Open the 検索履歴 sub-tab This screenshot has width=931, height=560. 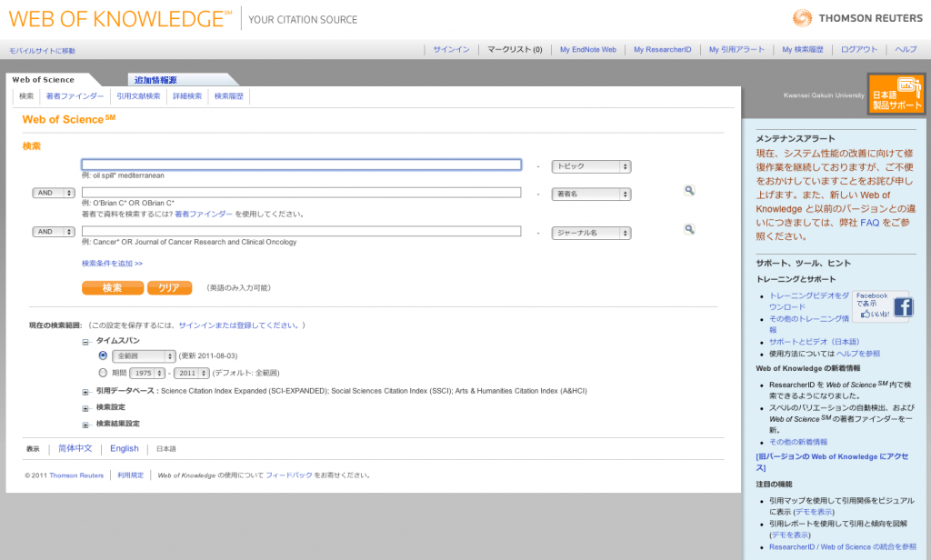[228, 96]
